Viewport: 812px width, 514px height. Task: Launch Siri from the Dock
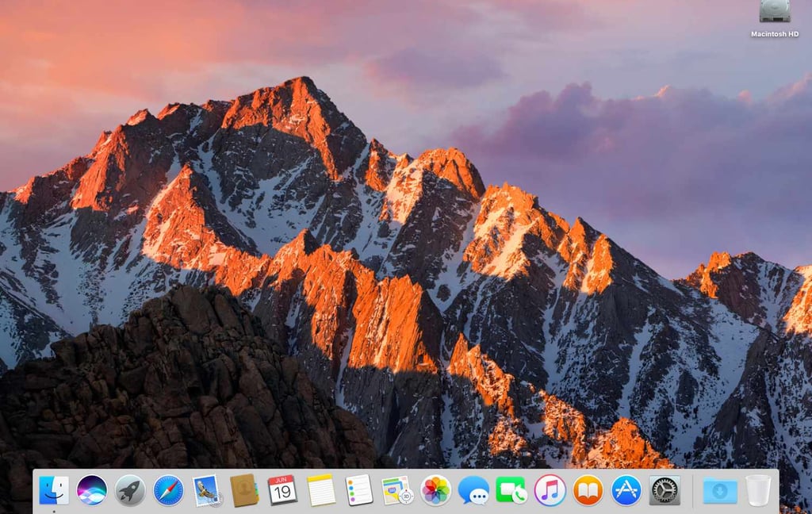click(x=92, y=490)
